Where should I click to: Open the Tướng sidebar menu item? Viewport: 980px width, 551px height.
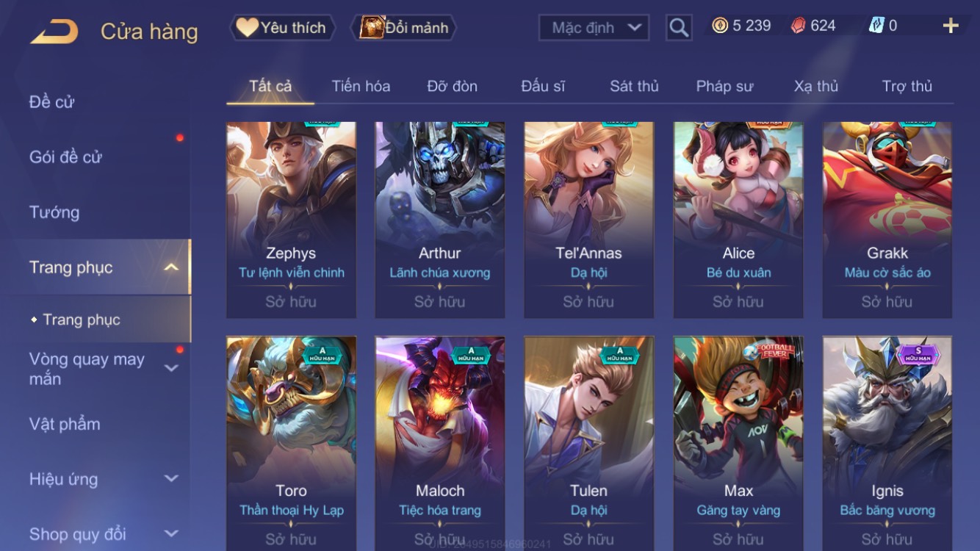click(54, 212)
